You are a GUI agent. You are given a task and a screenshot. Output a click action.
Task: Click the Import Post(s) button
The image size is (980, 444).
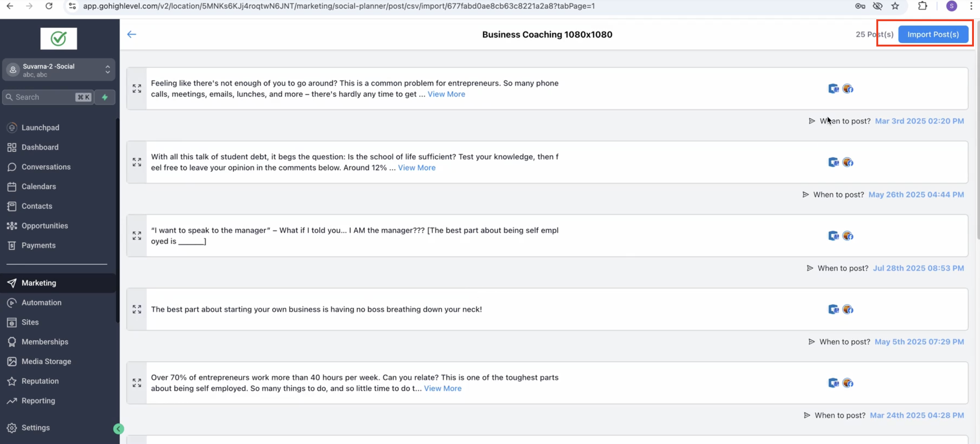933,34
